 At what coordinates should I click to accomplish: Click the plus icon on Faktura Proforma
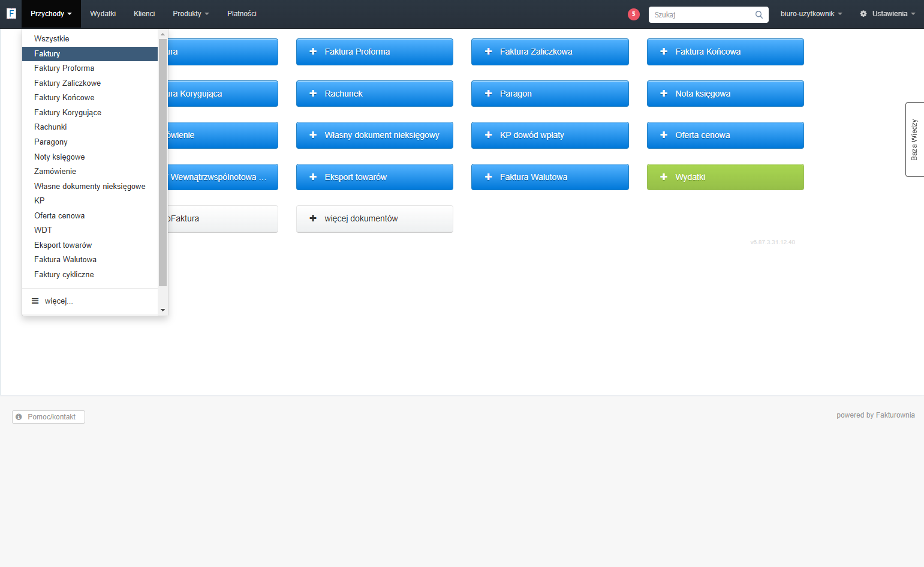(x=313, y=52)
